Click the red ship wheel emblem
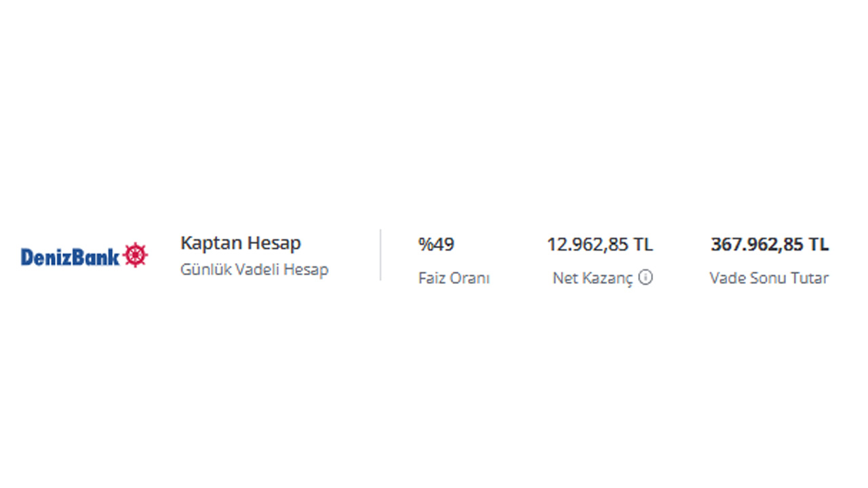The height and width of the screenshot is (488, 868). 136,255
